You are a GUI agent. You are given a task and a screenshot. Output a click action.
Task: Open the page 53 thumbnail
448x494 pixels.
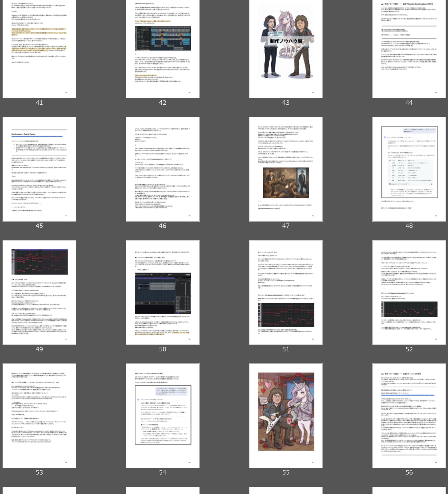click(x=39, y=416)
